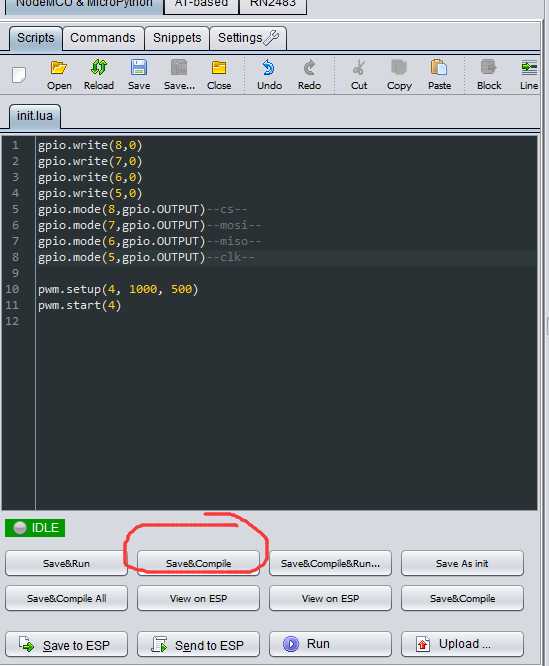Cut the selected text
Image resolution: width=549 pixels, height=666 pixels.
(x=359, y=75)
